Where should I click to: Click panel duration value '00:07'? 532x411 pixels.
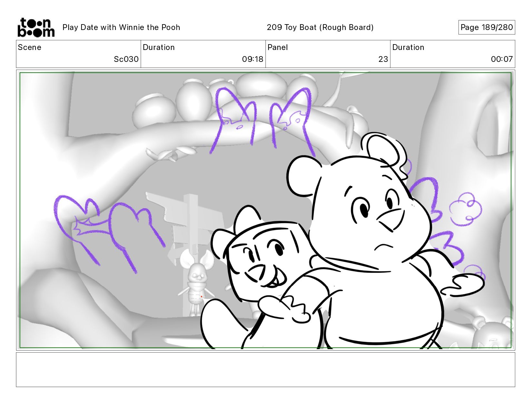502,59
